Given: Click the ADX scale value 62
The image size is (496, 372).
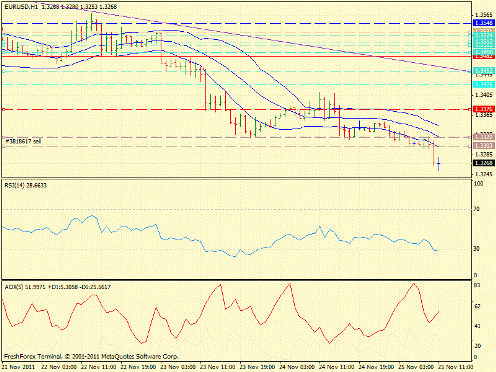Looking at the screenshot, I should 477,306.
